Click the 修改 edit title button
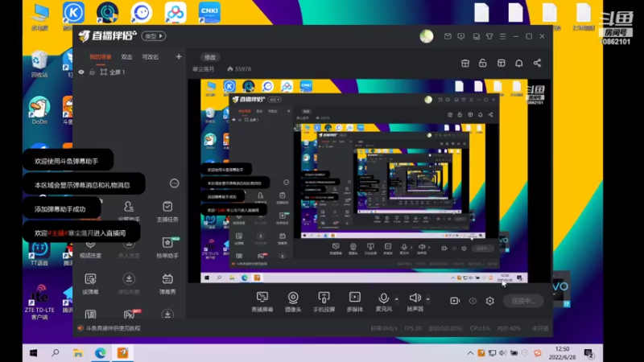 coord(210,57)
